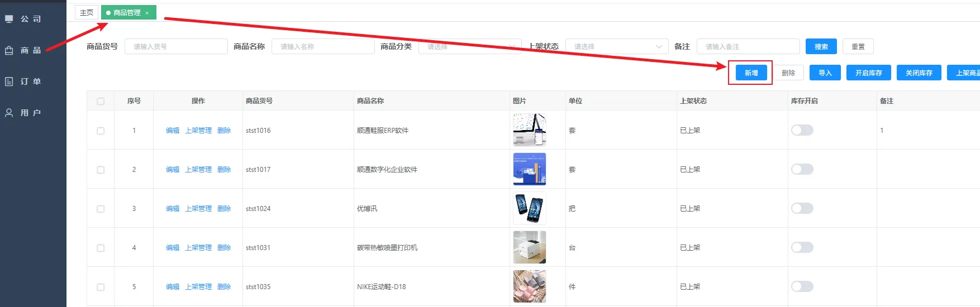The width and height of the screenshot is (980, 307).
Task: Open the 商品分类 category dropdown
Action: tap(469, 46)
